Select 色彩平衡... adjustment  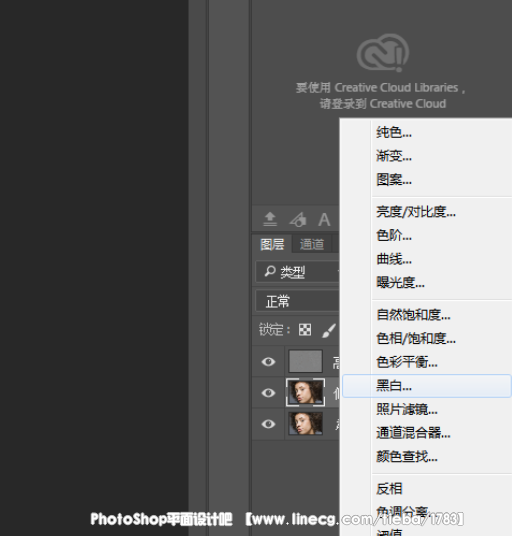pos(426,362)
